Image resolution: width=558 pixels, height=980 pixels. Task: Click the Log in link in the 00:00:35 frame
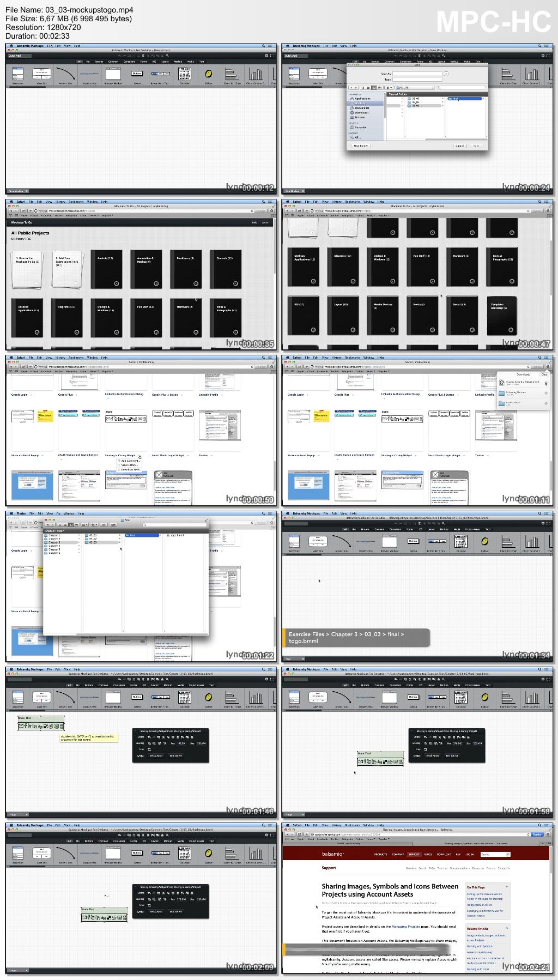[265, 222]
